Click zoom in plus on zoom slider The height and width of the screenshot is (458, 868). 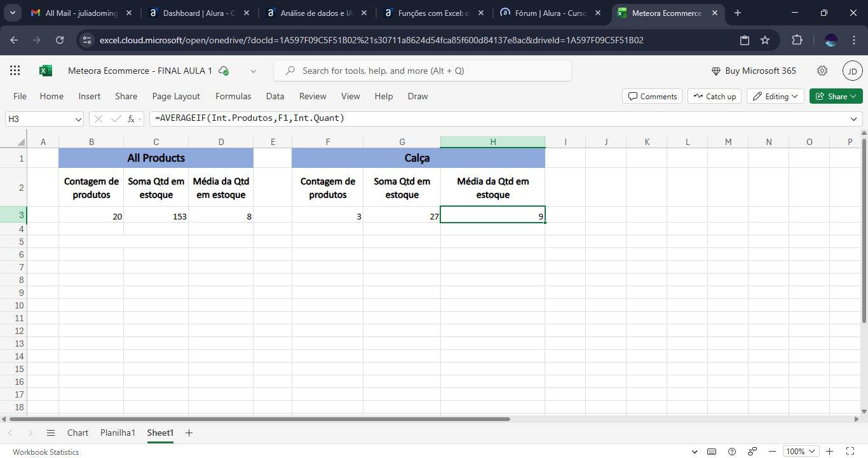click(x=829, y=452)
